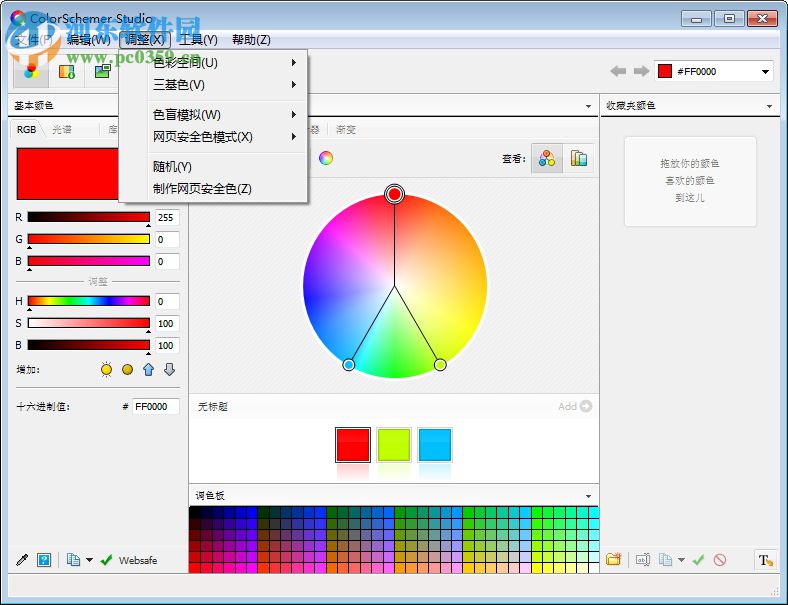
Task: Switch to the 渐变 tab
Action: pos(346,130)
